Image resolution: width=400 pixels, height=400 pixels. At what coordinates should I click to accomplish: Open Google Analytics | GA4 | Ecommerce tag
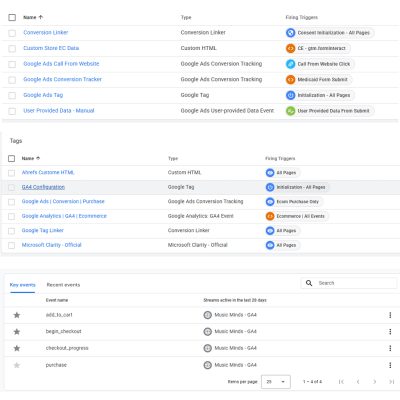pyautogui.click(x=64, y=216)
